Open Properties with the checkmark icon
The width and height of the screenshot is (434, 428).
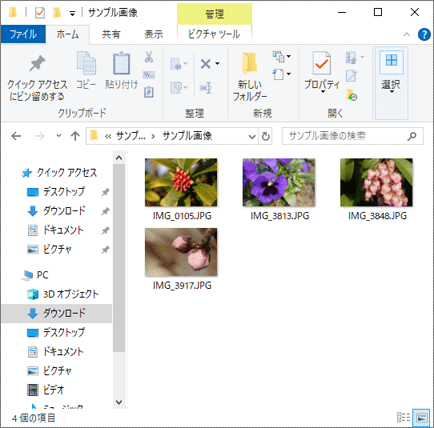[322, 63]
